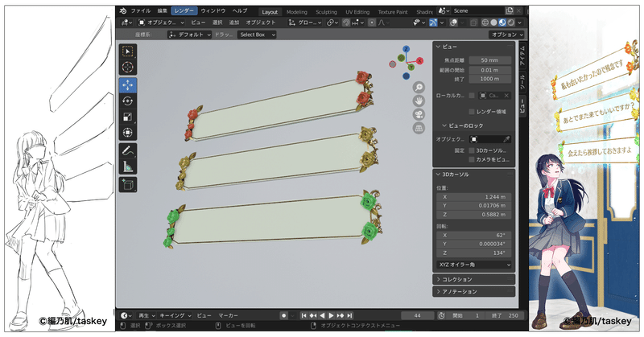Viewport: 644px width, 337px height.
Task: Choose the Measure tool icon
Action: [x=128, y=166]
